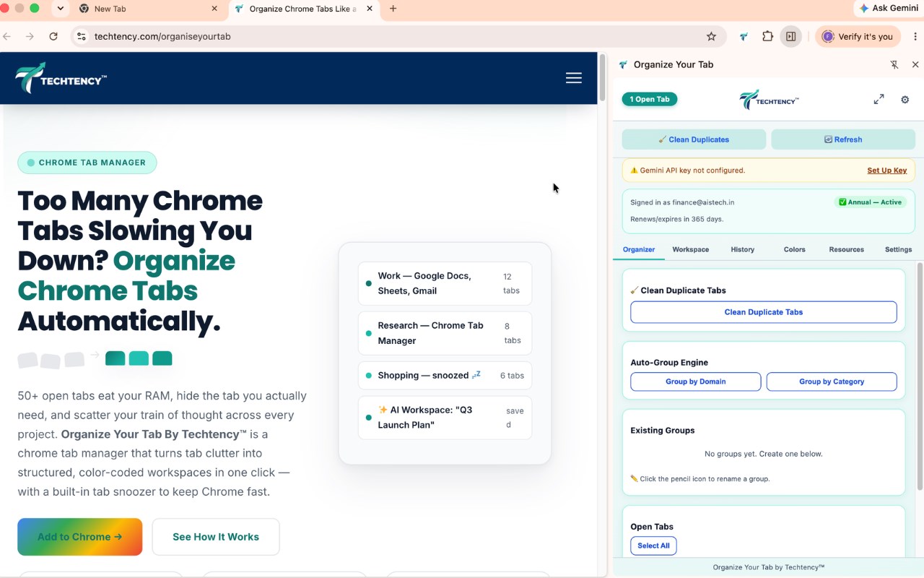
Task: Open the History tab
Action: pyautogui.click(x=743, y=249)
